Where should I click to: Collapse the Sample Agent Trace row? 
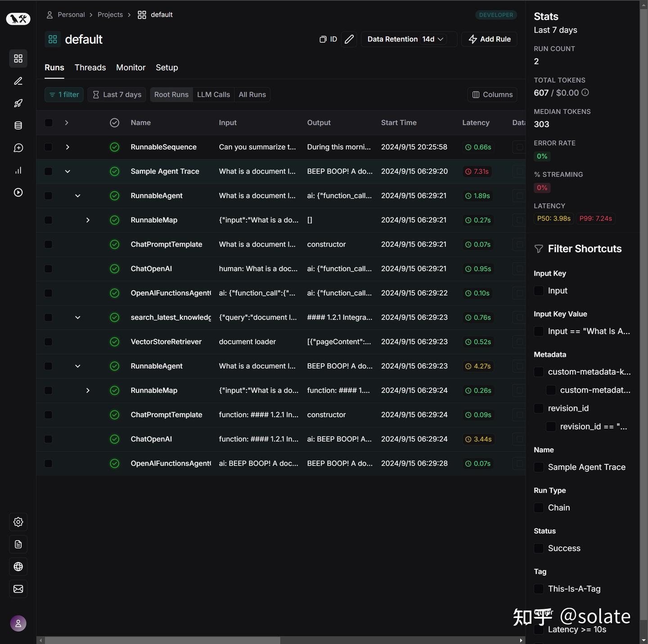coord(67,171)
